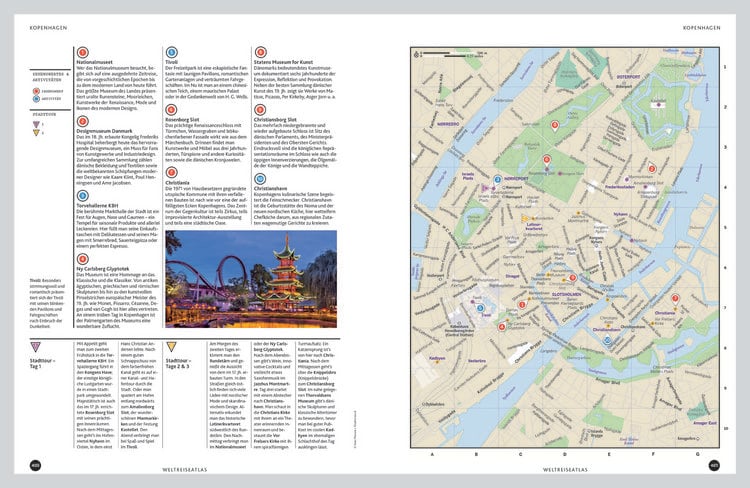Click the blue number 10 badge above Christianshavn heading

coord(260,179)
